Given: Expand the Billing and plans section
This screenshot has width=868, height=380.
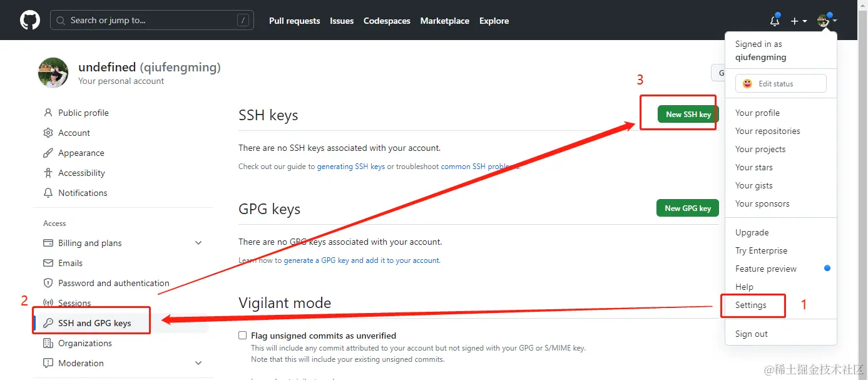Looking at the screenshot, I should (198, 243).
